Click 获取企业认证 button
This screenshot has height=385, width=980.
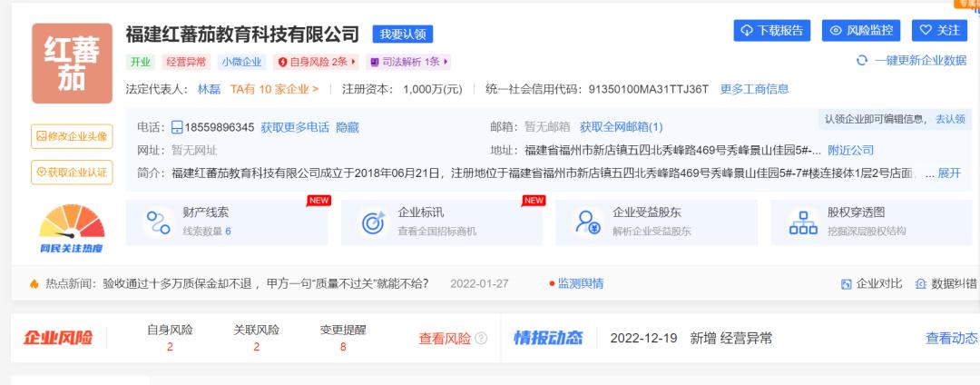72,173
